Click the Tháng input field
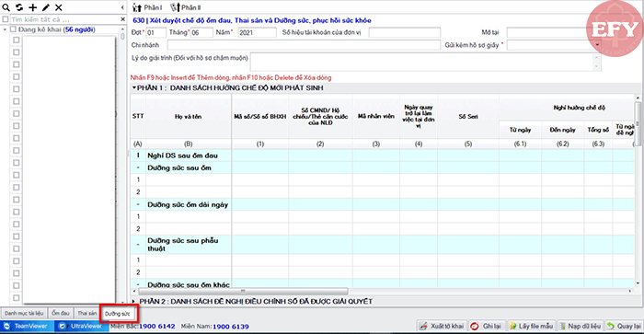 pyautogui.click(x=201, y=32)
